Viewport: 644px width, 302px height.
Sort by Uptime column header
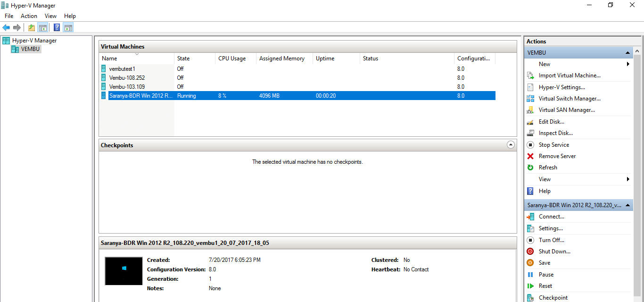click(x=336, y=59)
